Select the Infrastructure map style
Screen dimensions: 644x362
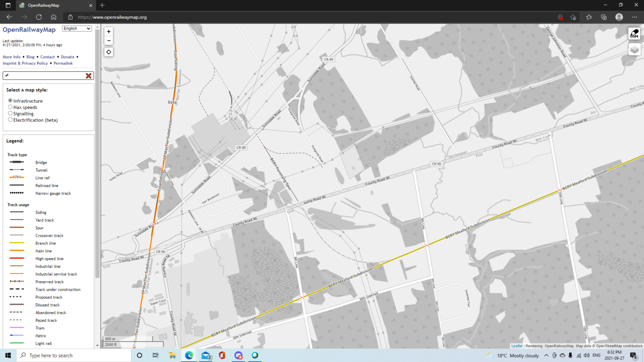(10, 101)
